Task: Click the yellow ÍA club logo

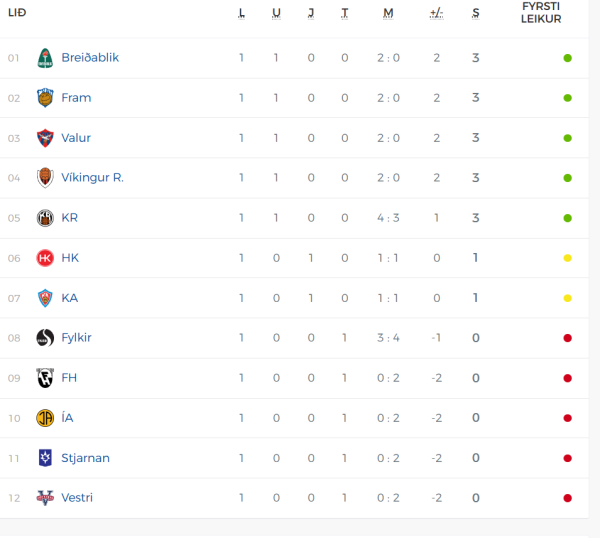Action: [45, 418]
